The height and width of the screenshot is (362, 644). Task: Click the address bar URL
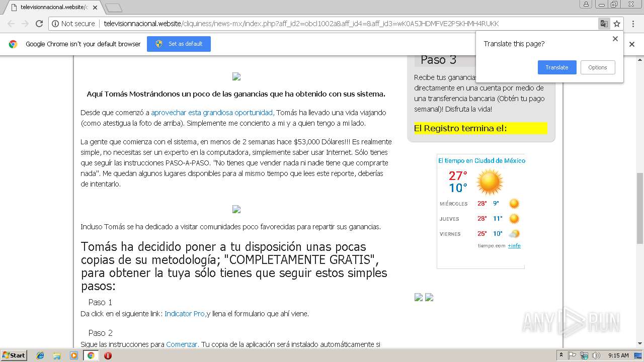301,24
